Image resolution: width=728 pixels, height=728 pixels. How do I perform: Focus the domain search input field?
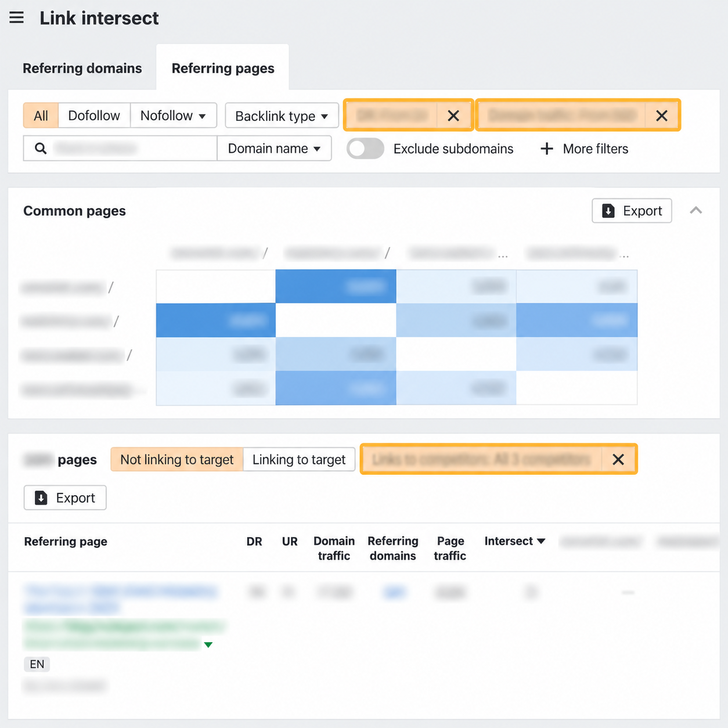120,149
